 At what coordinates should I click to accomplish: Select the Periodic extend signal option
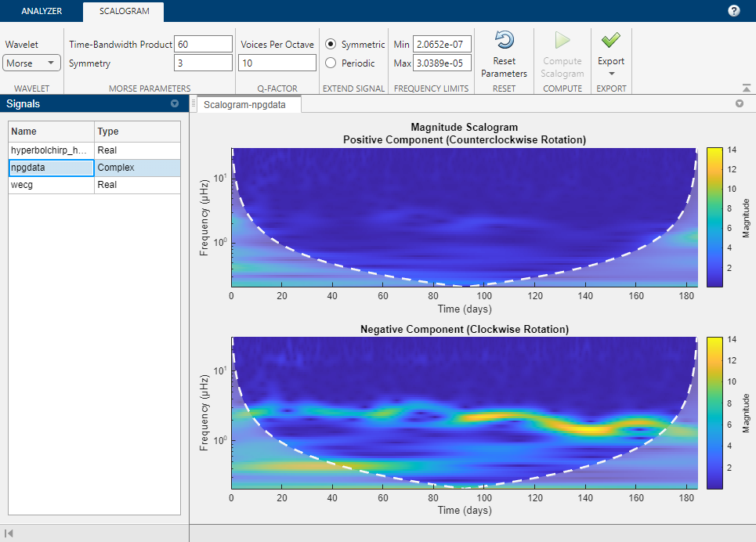(x=331, y=63)
